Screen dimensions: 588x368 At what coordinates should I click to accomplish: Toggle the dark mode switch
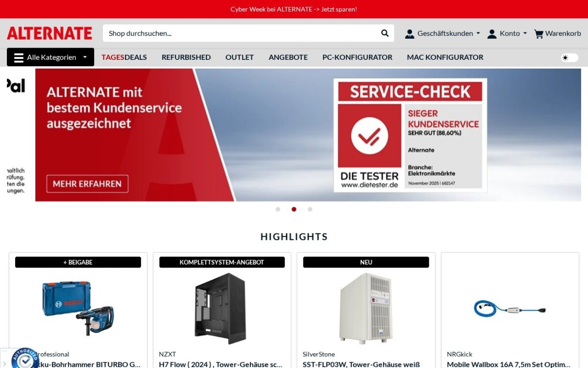(x=569, y=57)
